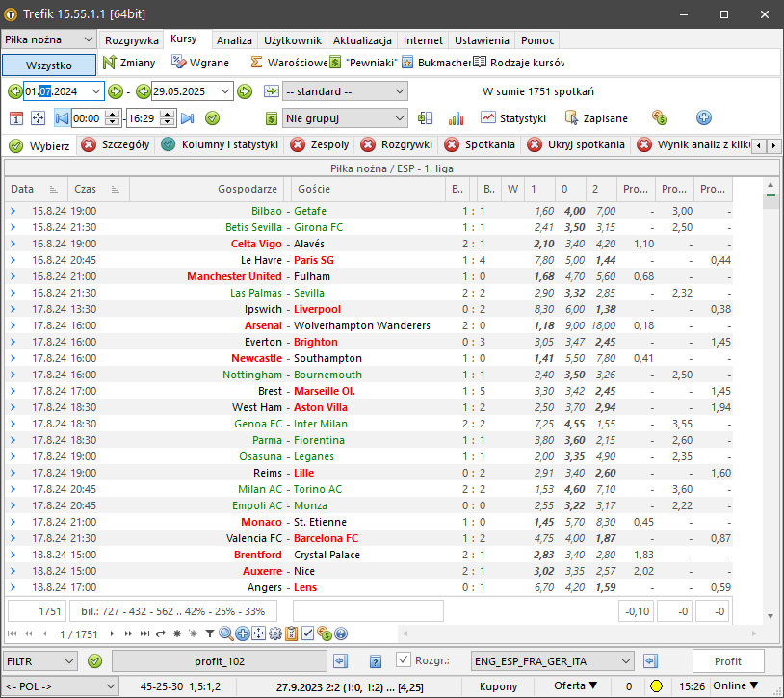Click the bar chart icon in toolbar
Image resolution: width=784 pixels, height=698 pixels.
point(456,118)
